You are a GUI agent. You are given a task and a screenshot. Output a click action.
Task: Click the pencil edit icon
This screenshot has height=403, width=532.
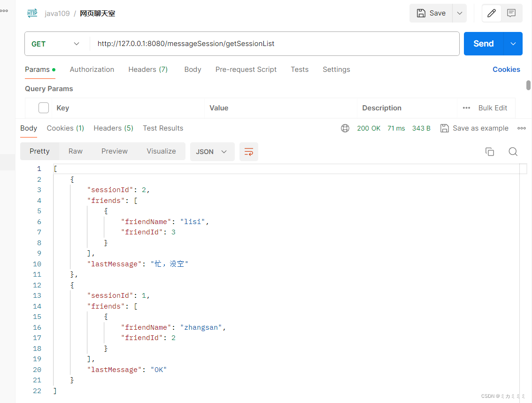click(x=491, y=13)
